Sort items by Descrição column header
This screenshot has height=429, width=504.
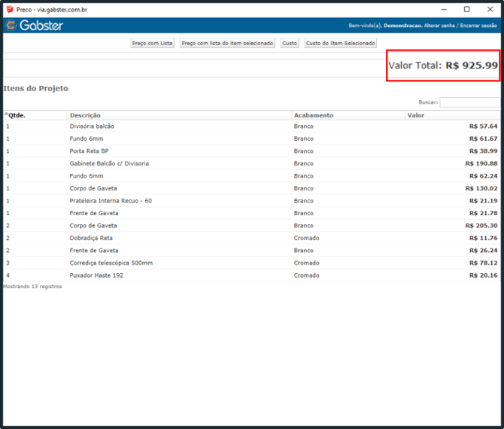click(x=85, y=115)
